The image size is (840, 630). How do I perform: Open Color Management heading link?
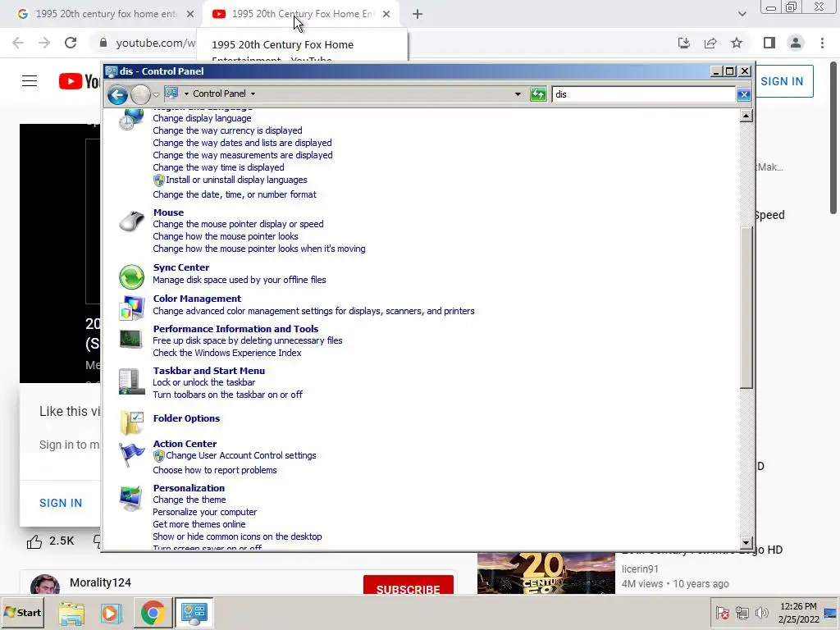coord(197,299)
